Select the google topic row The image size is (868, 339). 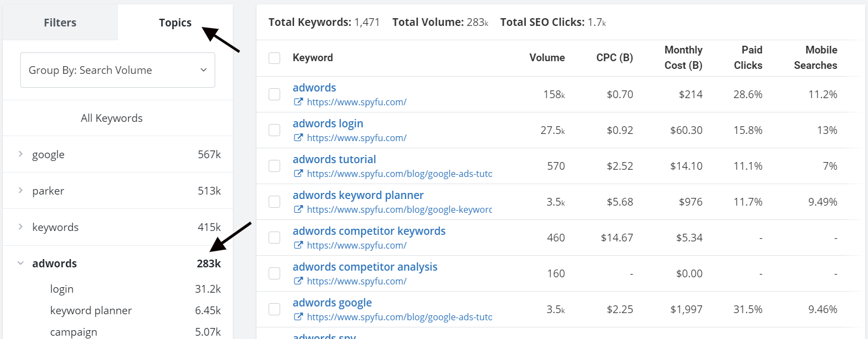point(118,154)
